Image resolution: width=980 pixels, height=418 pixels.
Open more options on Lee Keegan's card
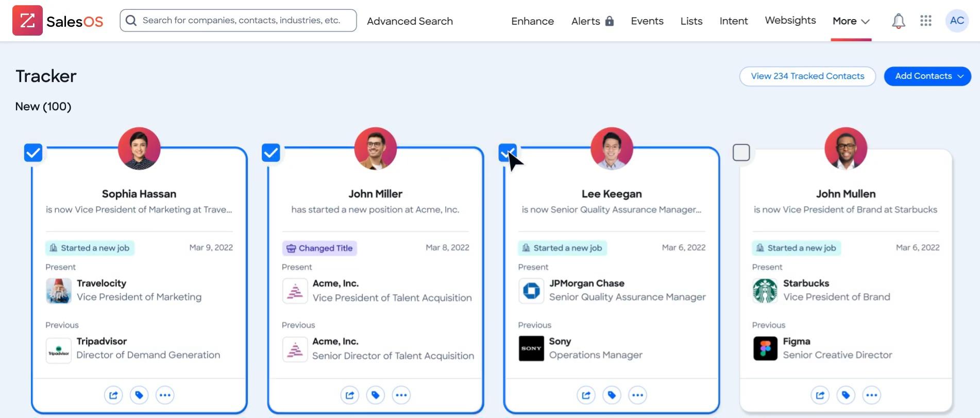click(x=637, y=395)
